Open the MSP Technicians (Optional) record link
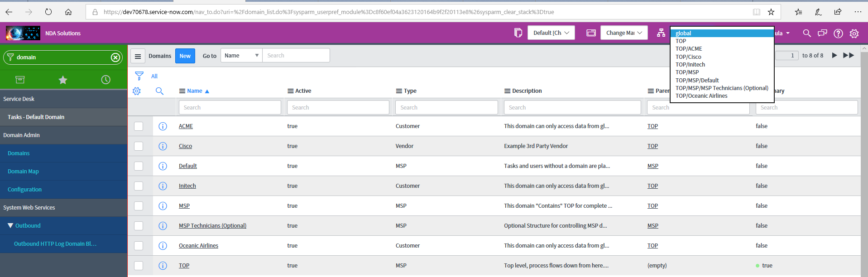This screenshot has height=277, width=868. (x=212, y=226)
